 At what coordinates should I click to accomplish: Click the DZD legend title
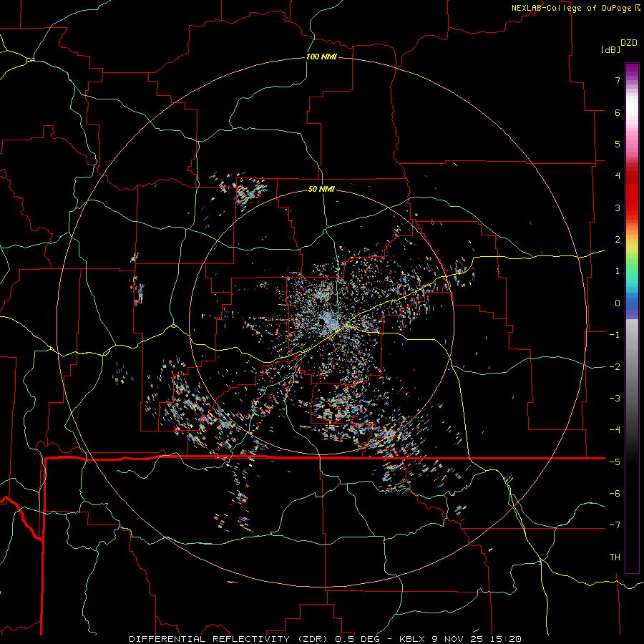pos(629,43)
